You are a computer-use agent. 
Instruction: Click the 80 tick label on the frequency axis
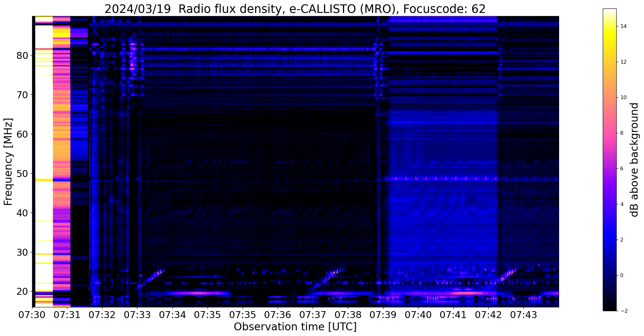coord(22,56)
